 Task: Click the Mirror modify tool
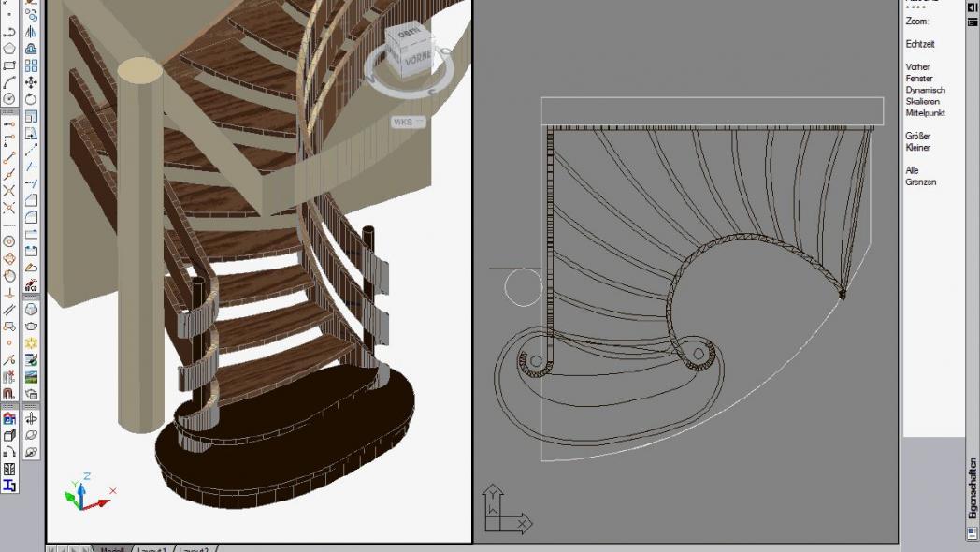tap(31, 32)
